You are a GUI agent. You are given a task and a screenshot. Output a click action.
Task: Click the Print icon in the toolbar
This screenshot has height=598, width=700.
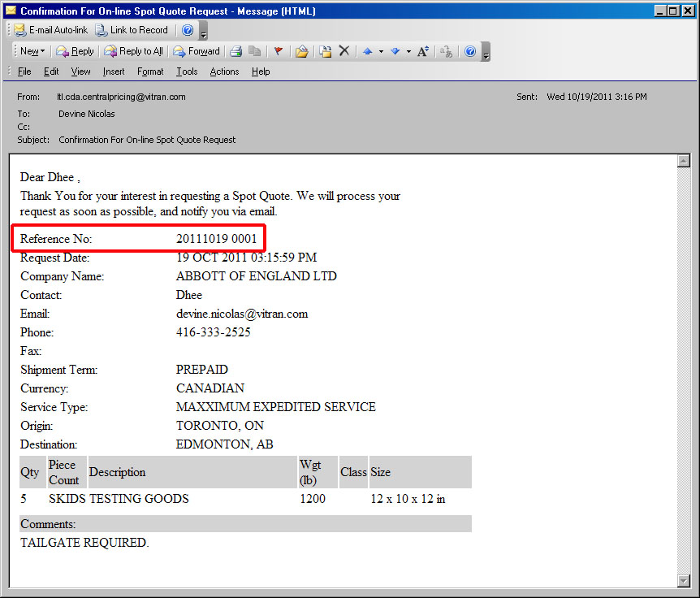[x=235, y=51]
